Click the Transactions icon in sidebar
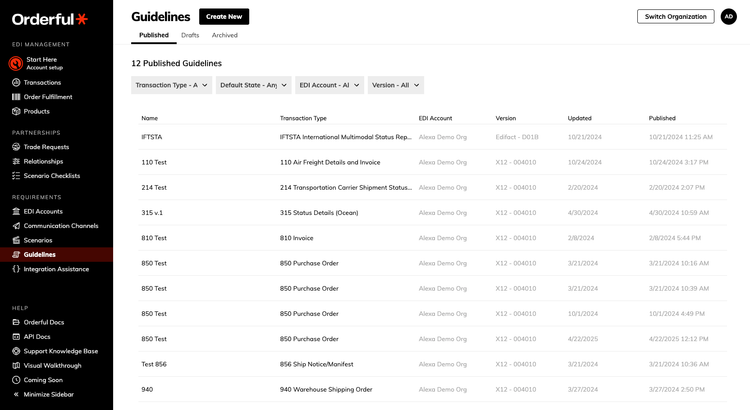 coord(16,83)
